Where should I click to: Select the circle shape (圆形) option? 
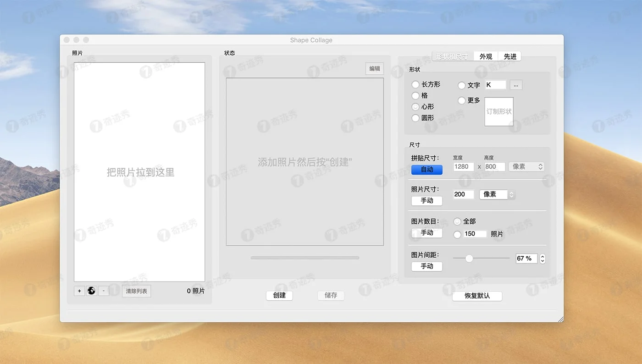tap(415, 118)
